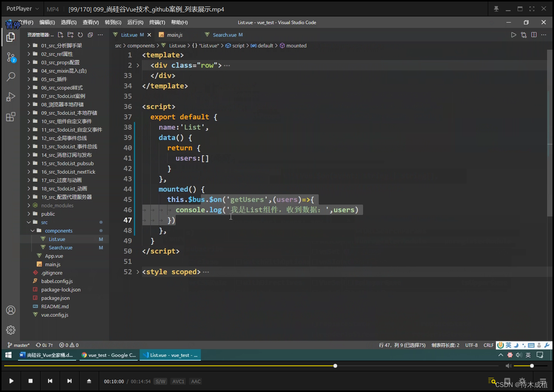Adjust the PotPlayer volume slider
This screenshot has height=392, width=554.
click(530, 366)
